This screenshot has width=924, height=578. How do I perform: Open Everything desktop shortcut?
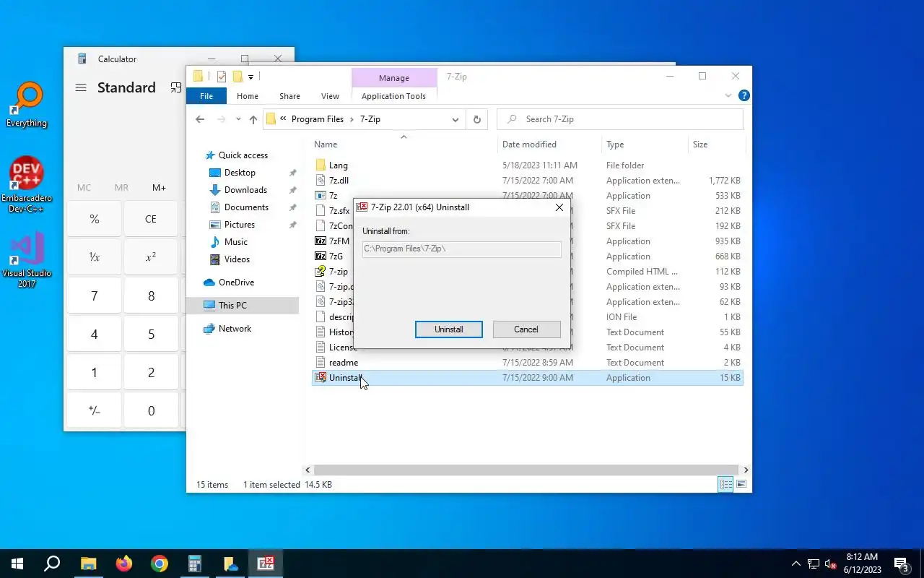pyautogui.click(x=27, y=105)
